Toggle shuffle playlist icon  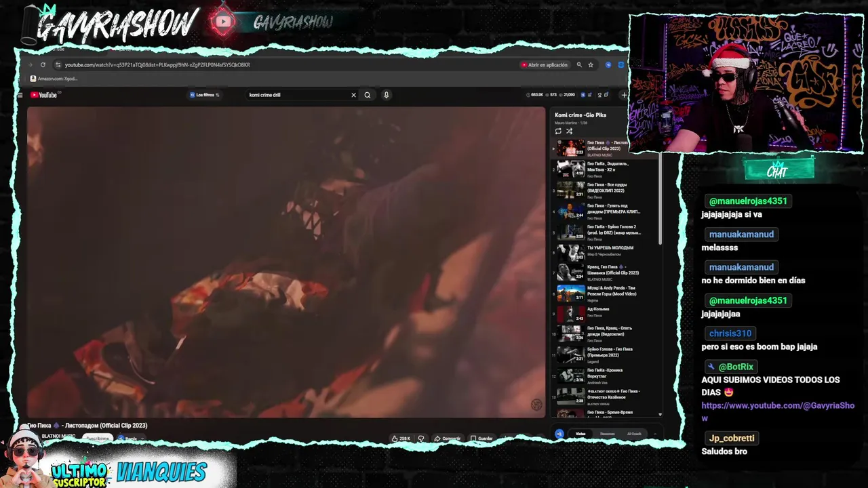tap(570, 131)
